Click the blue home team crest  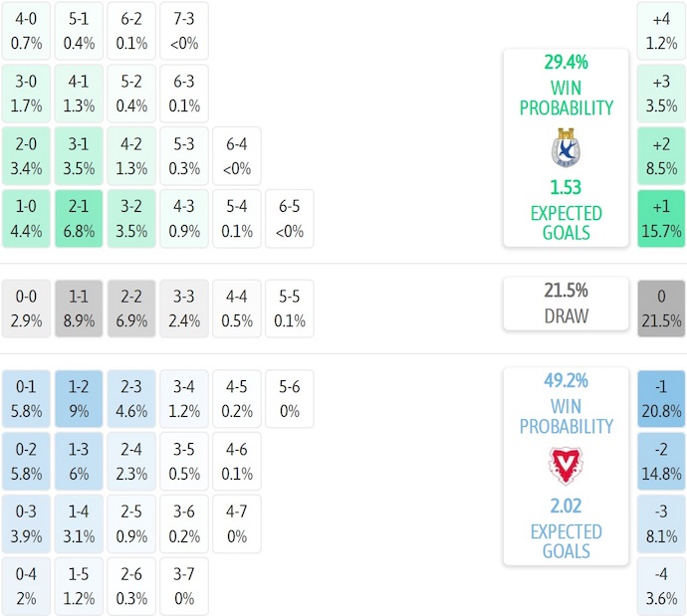[566, 148]
